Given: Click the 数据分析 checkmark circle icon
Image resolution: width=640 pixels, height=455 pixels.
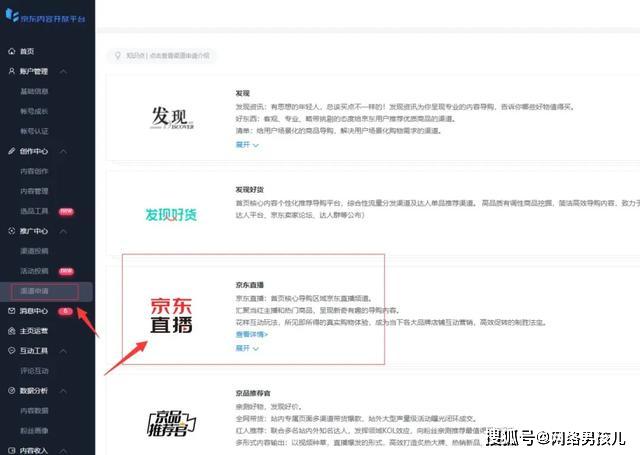Looking at the screenshot, I should pos(11,391).
